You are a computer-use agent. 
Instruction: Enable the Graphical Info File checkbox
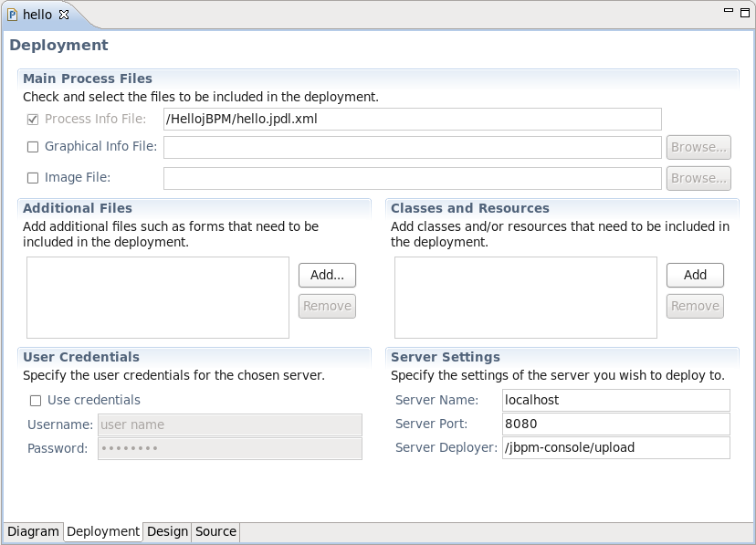coord(33,147)
